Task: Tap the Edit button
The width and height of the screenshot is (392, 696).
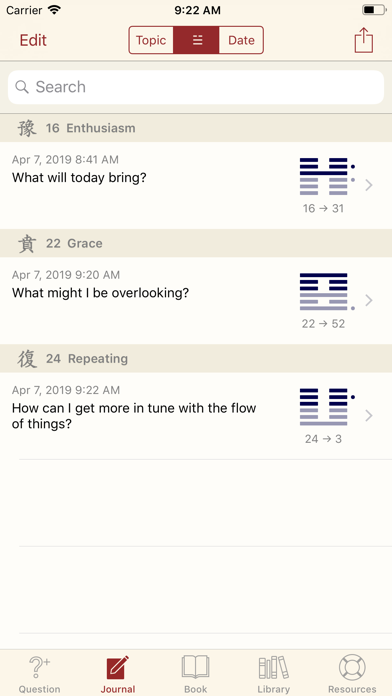Action: point(33,40)
